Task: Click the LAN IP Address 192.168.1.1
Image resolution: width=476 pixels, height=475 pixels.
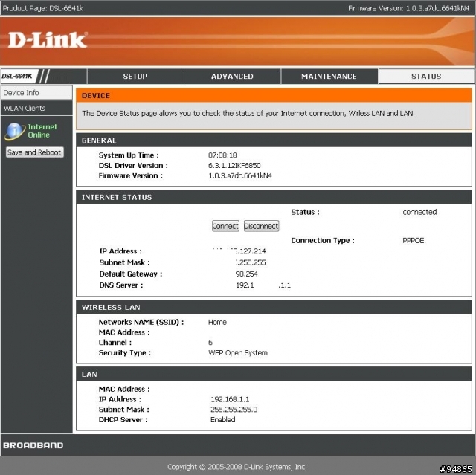Action: pyautogui.click(x=230, y=399)
